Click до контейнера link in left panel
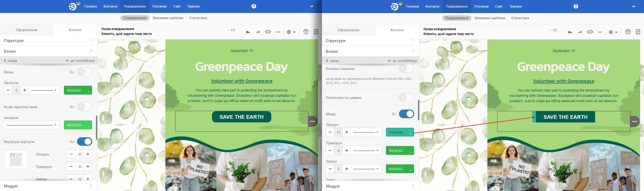Screen dimensions: 644x191 81,61
